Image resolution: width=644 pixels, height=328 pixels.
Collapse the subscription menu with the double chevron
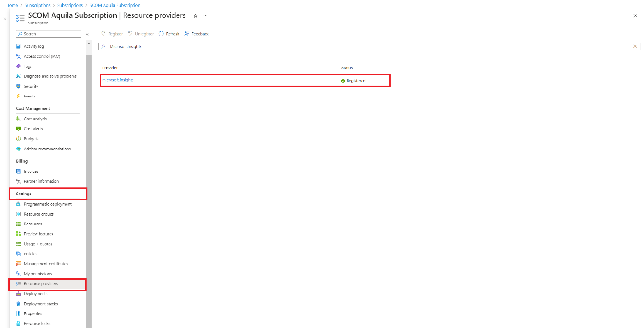pyautogui.click(x=87, y=33)
